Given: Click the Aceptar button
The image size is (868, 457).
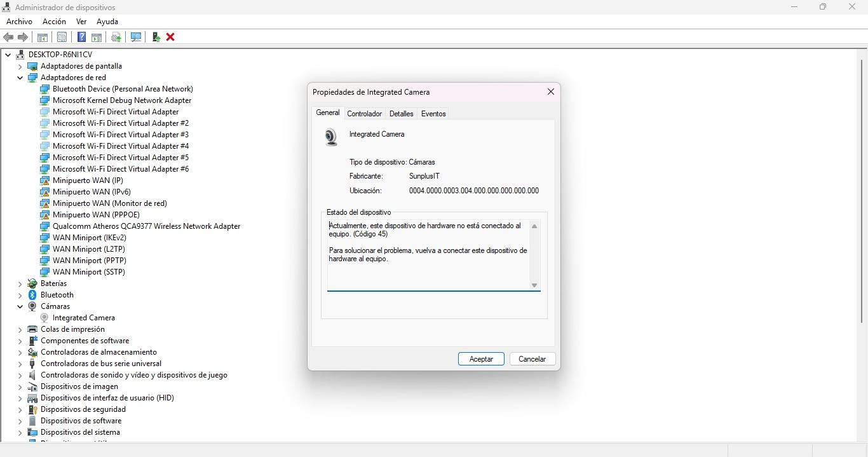Looking at the screenshot, I should 481,359.
